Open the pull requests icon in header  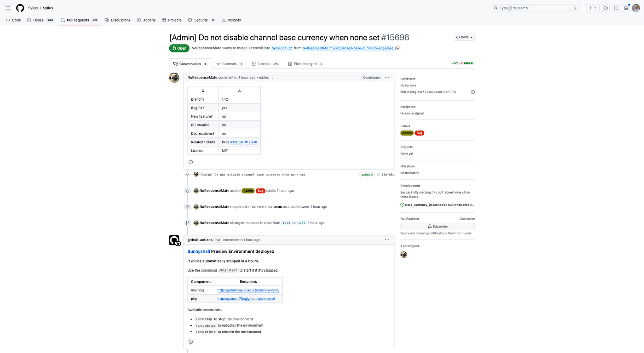(615, 8)
